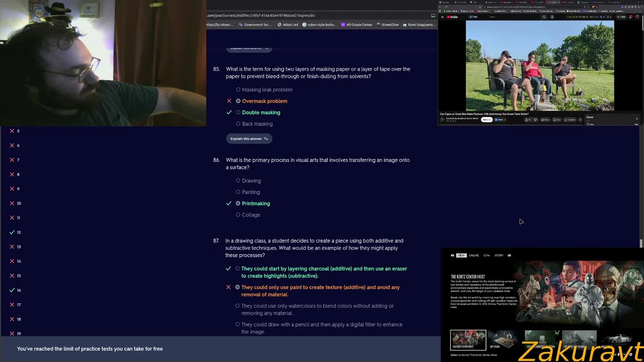Jump to question 17 in results list
The height and width of the screenshot is (362, 644).
tap(16, 305)
